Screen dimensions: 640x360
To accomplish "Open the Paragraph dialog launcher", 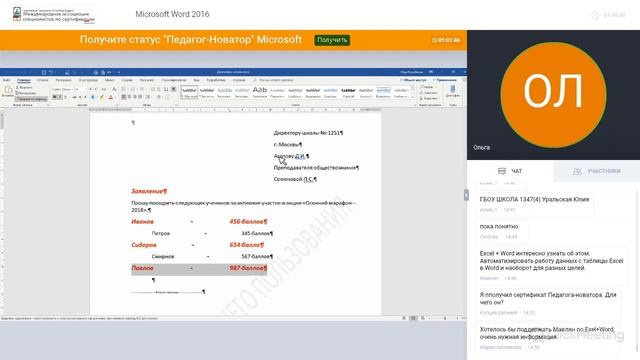I will click(x=176, y=105).
